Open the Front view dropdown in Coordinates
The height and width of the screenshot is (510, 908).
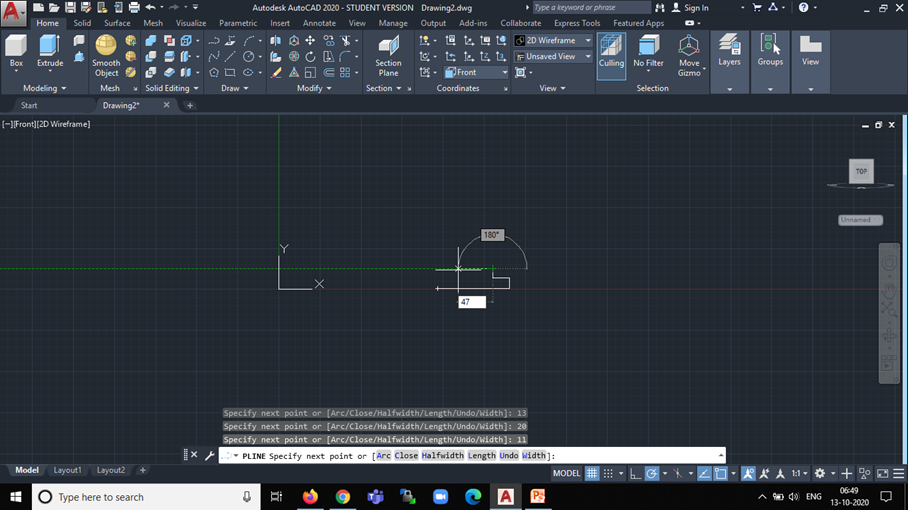[x=476, y=72]
